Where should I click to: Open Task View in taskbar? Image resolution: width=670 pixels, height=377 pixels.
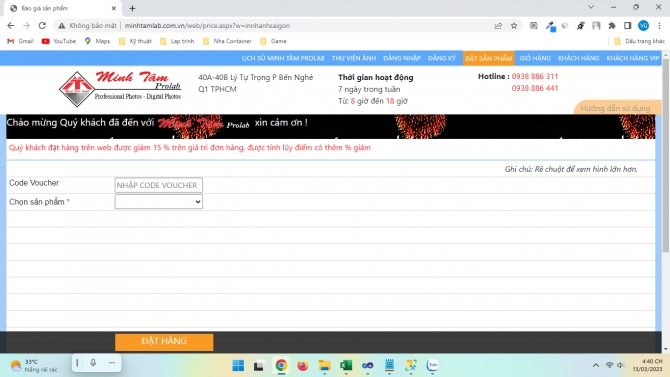coord(259,366)
